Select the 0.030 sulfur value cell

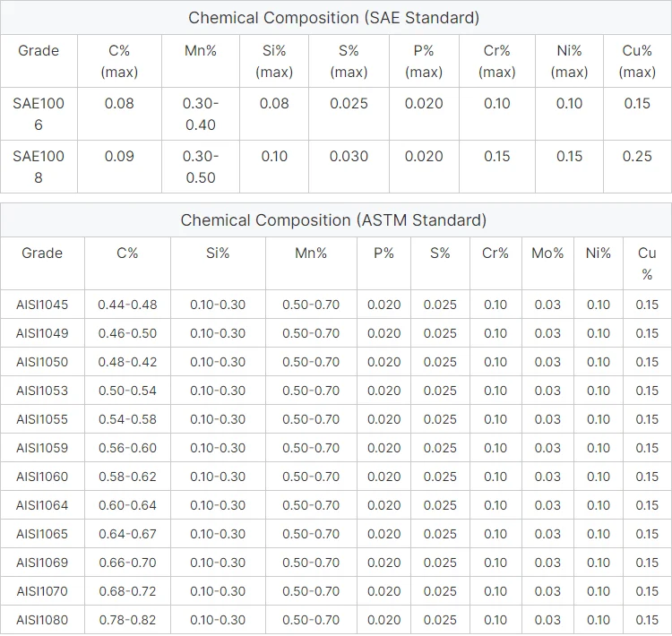pos(349,156)
